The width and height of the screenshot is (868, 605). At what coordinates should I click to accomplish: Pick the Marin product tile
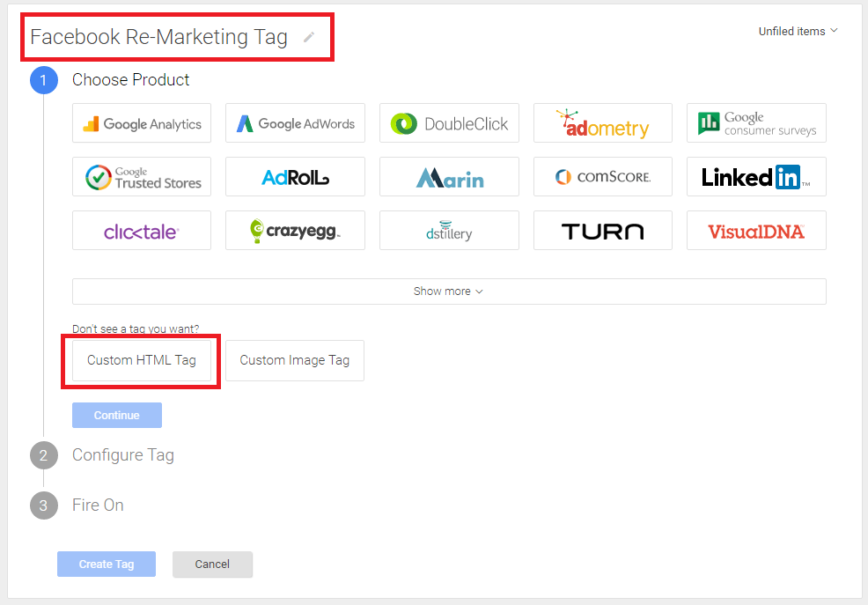click(x=449, y=177)
